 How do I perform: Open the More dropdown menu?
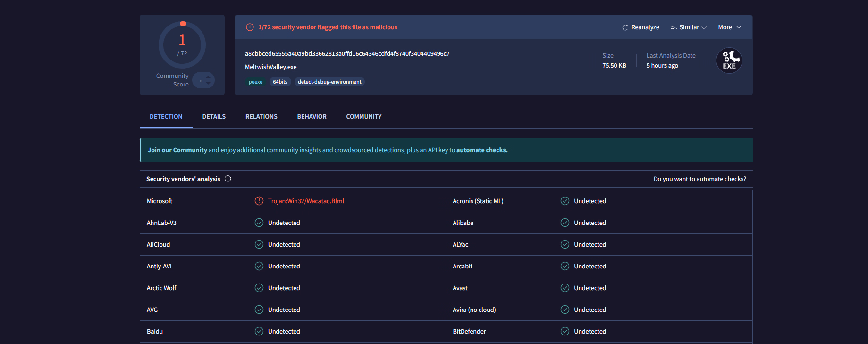[729, 27]
